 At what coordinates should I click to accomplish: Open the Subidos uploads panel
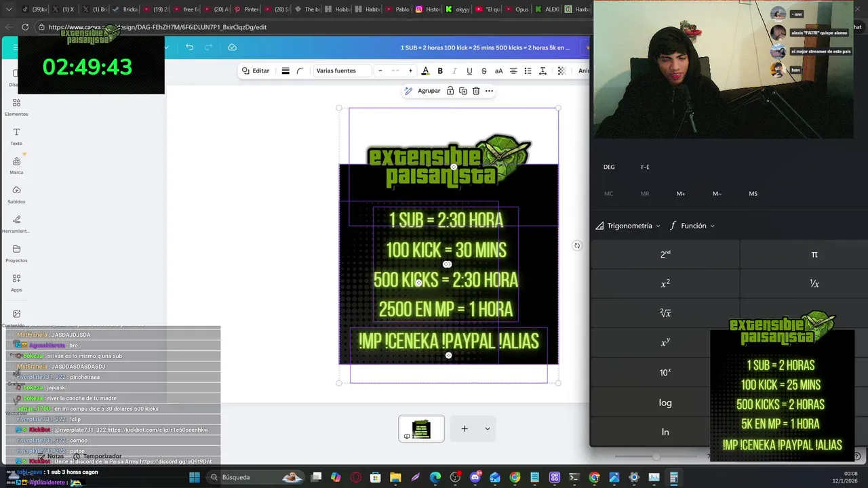coord(16,195)
